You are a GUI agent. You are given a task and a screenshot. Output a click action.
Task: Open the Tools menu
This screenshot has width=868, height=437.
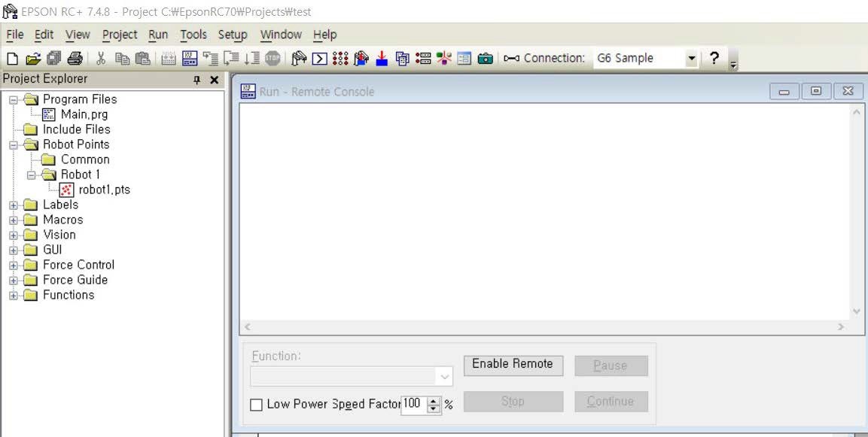point(193,35)
